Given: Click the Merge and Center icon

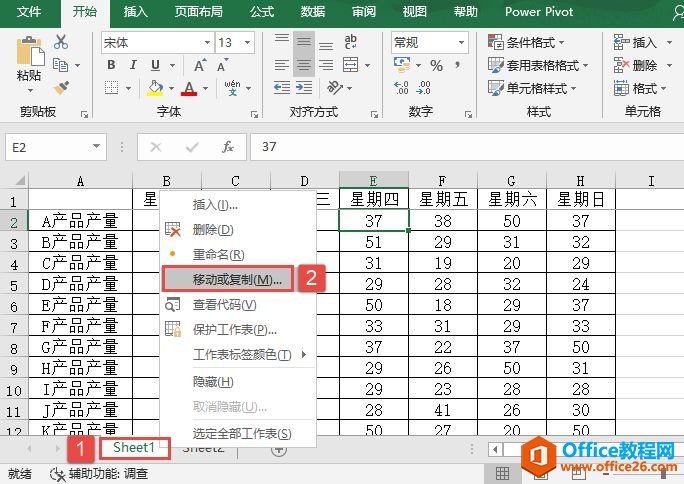Looking at the screenshot, I should pyautogui.click(x=350, y=65).
